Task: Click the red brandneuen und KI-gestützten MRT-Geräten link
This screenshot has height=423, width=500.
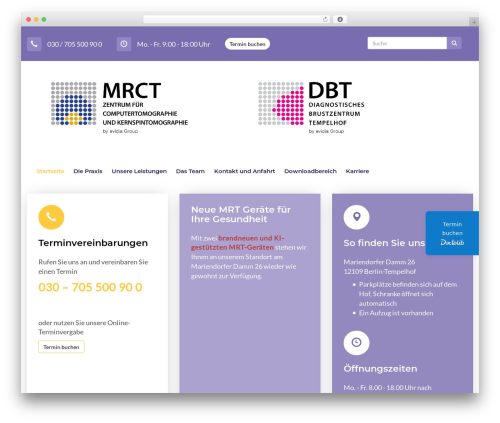Action: coord(238,243)
